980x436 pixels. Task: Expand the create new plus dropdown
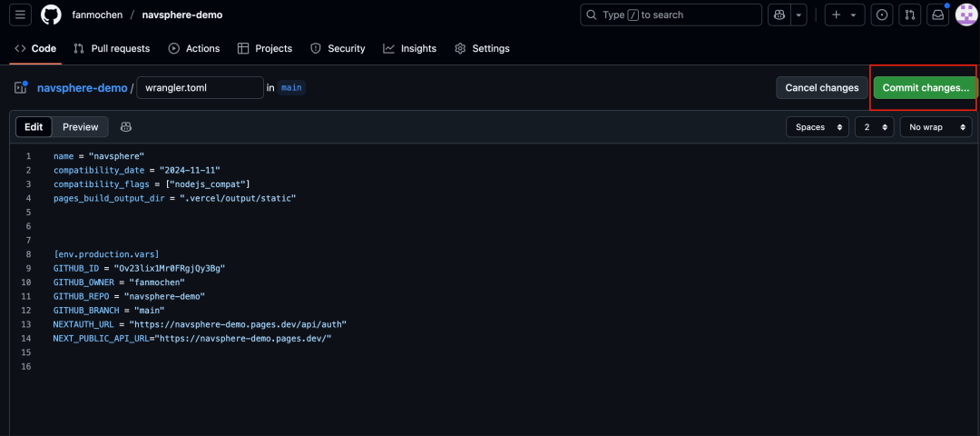click(844, 15)
